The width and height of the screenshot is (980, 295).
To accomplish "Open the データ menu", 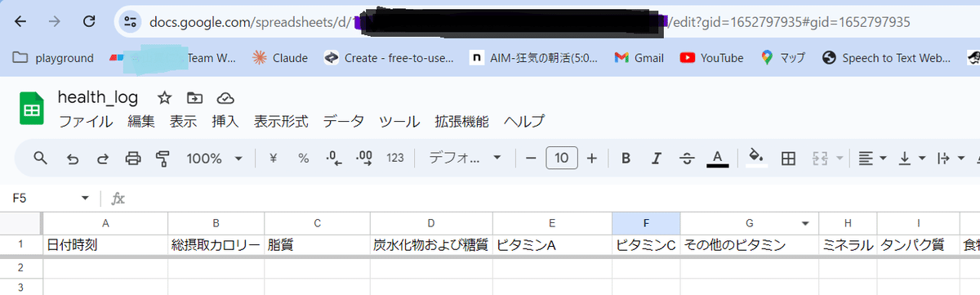I will click(x=344, y=122).
